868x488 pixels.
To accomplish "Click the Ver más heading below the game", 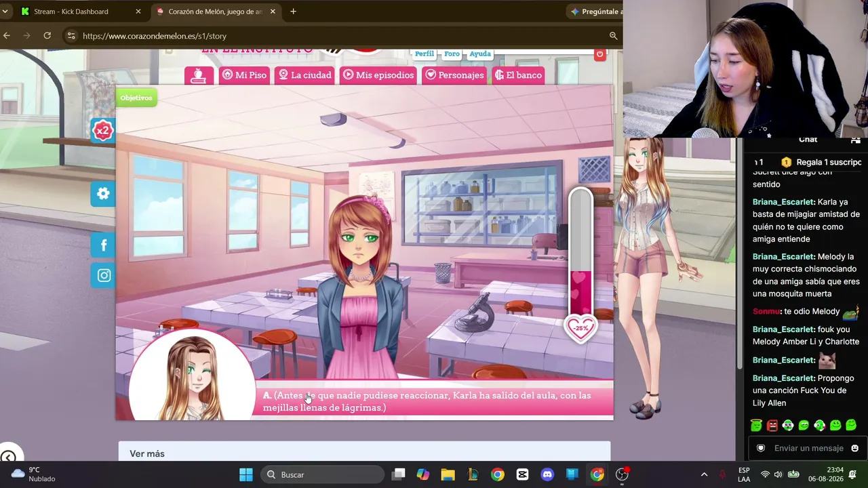I will coord(147,453).
